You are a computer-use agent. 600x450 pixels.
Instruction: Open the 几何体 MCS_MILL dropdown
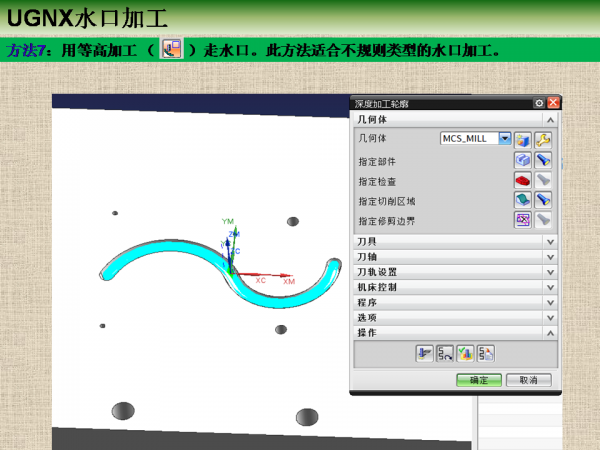click(505, 138)
